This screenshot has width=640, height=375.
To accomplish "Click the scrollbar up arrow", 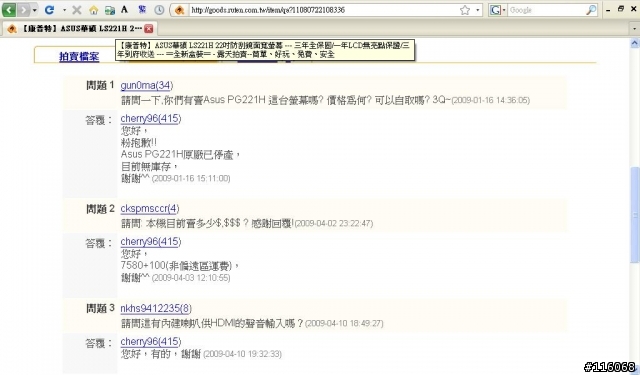I will [635, 42].
